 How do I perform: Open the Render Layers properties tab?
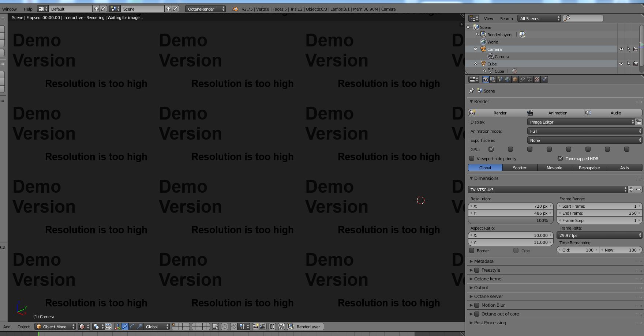(493, 79)
